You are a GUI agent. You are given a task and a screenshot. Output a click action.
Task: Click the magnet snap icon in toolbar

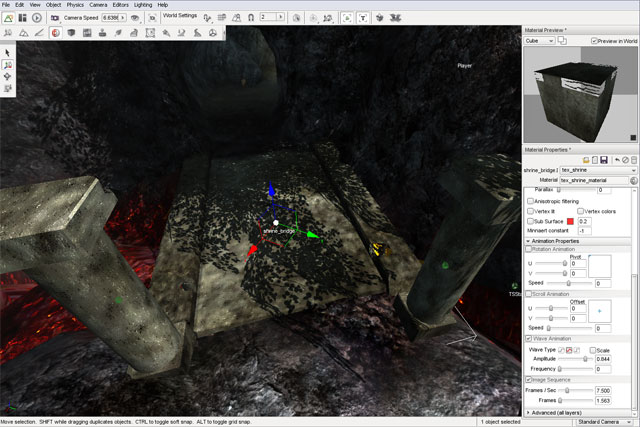tap(235, 18)
